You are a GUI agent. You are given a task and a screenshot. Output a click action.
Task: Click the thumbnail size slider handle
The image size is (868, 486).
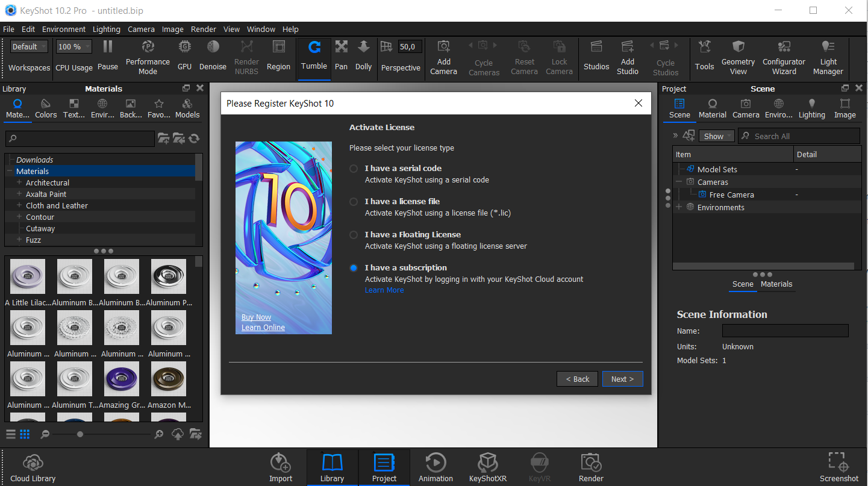[x=80, y=434]
